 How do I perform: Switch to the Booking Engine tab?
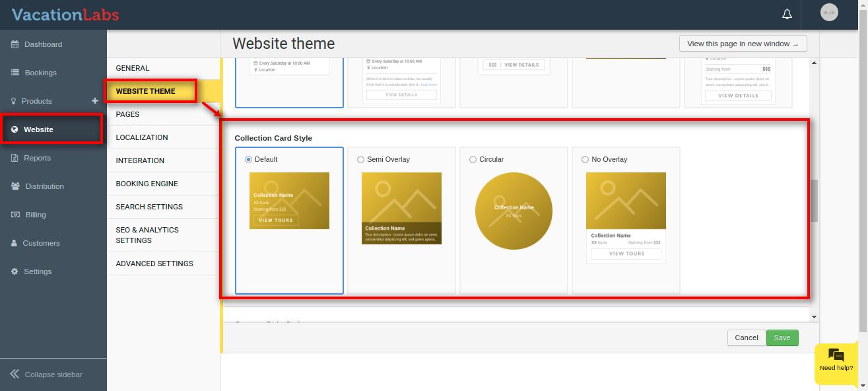click(147, 184)
